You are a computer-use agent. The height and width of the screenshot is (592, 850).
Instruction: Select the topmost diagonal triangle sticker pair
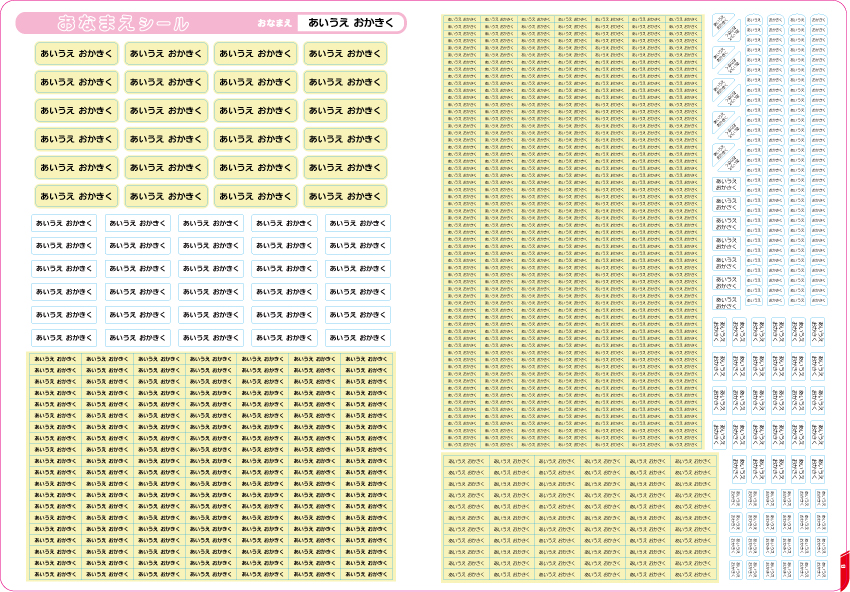(726, 27)
